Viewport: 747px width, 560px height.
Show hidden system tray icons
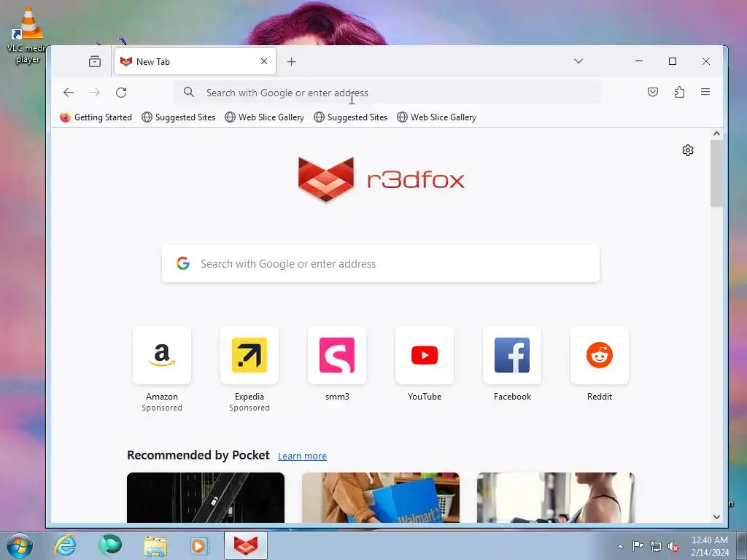620,546
